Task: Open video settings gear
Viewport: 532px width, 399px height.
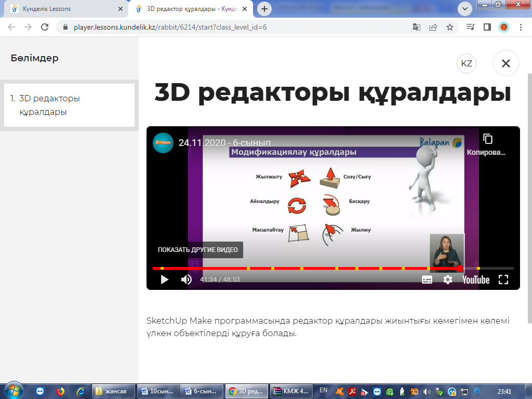Action: (448, 280)
